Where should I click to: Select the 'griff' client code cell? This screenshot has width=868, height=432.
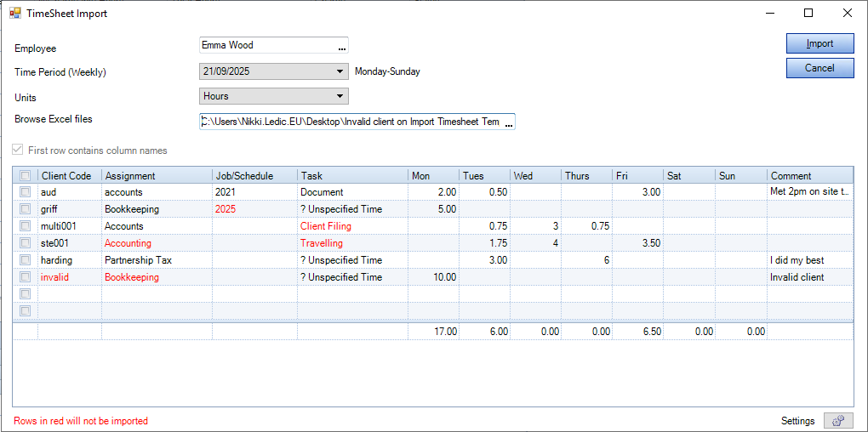click(x=69, y=209)
